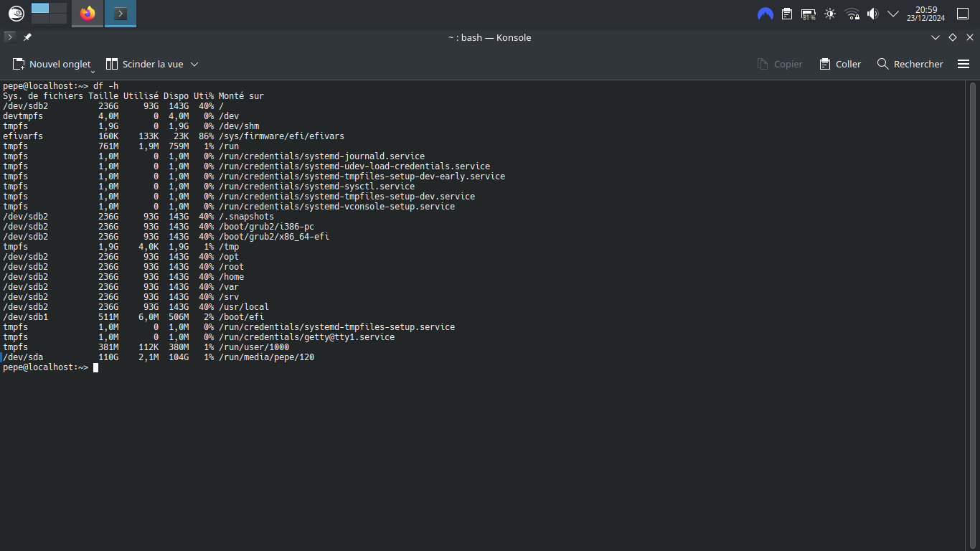Click Scinder la vue button
The height and width of the screenshot is (551, 980).
pos(145,64)
